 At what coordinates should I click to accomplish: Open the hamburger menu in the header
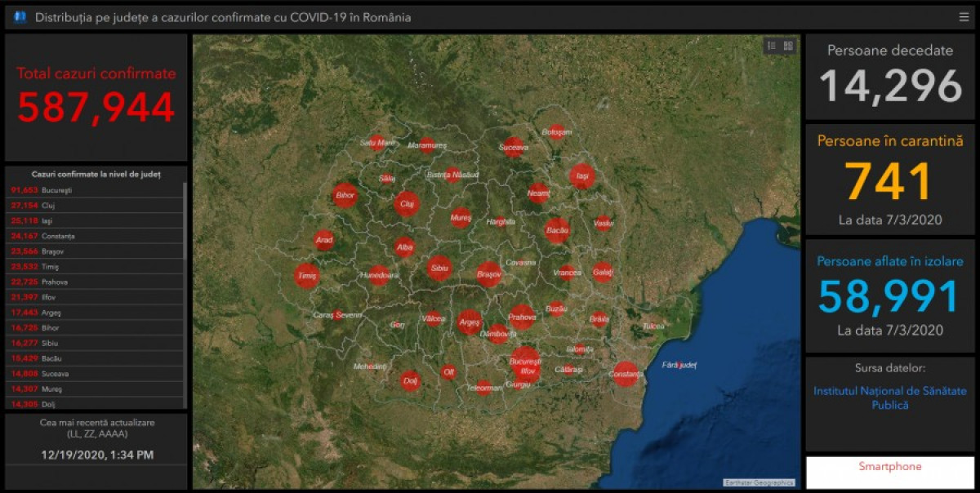(964, 17)
